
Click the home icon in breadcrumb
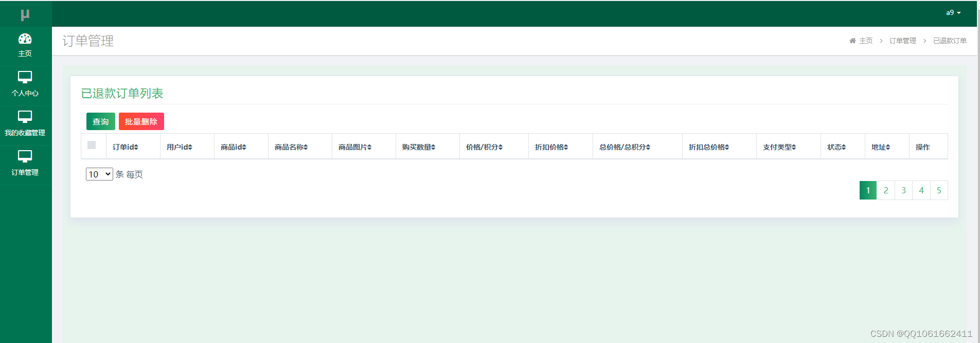pyautogui.click(x=852, y=41)
